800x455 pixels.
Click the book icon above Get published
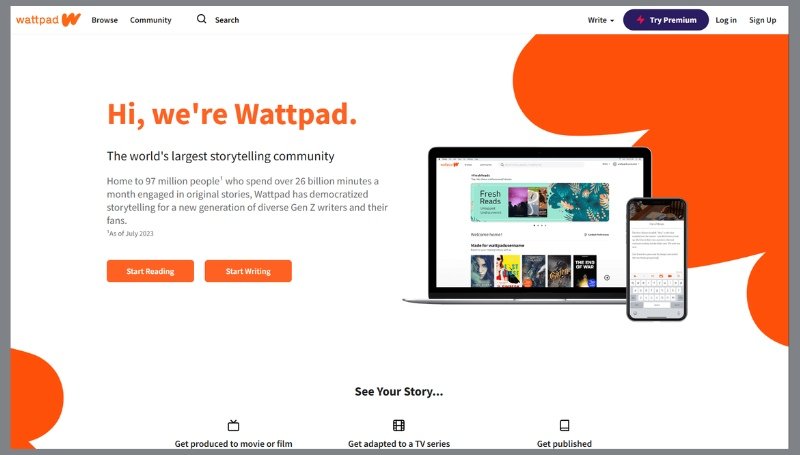click(564, 425)
